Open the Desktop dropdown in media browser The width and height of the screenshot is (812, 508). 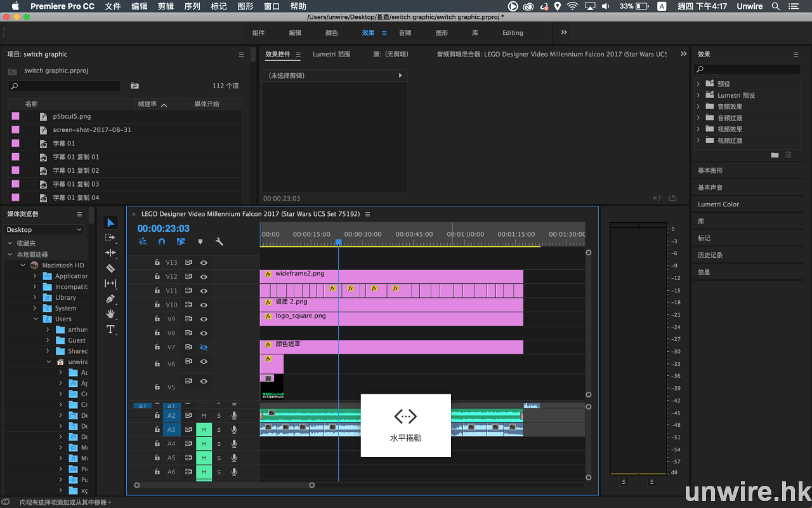44,230
